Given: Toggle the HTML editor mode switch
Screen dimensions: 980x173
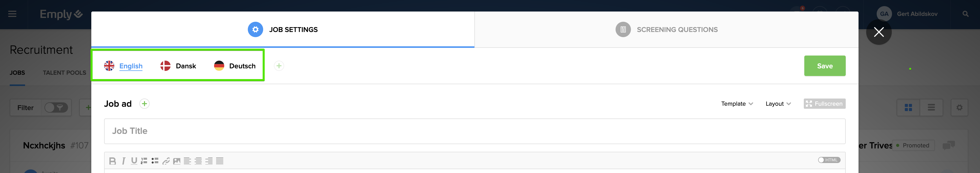Looking at the screenshot, I should click(829, 160).
